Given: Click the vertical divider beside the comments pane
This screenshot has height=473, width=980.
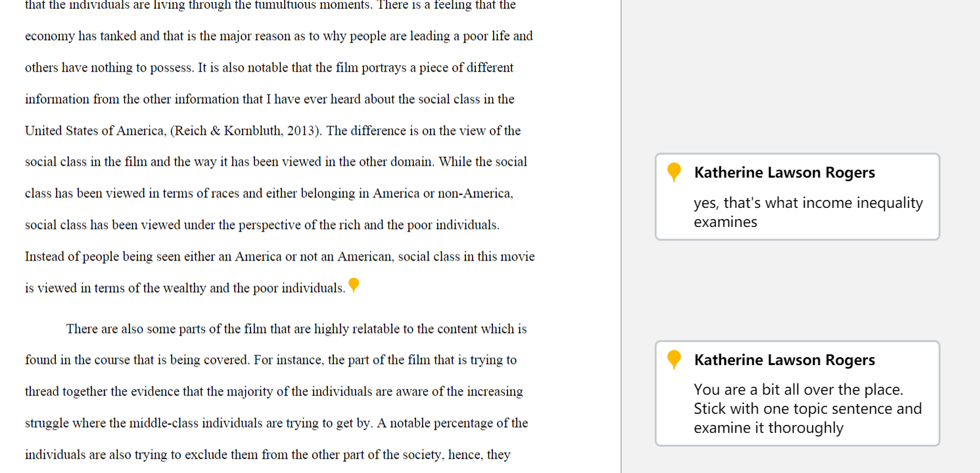Looking at the screenshot, I should coord(621,236).
